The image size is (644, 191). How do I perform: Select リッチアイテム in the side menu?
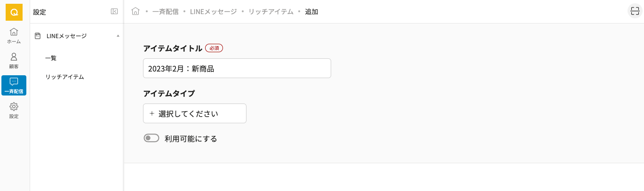point(64,77)
